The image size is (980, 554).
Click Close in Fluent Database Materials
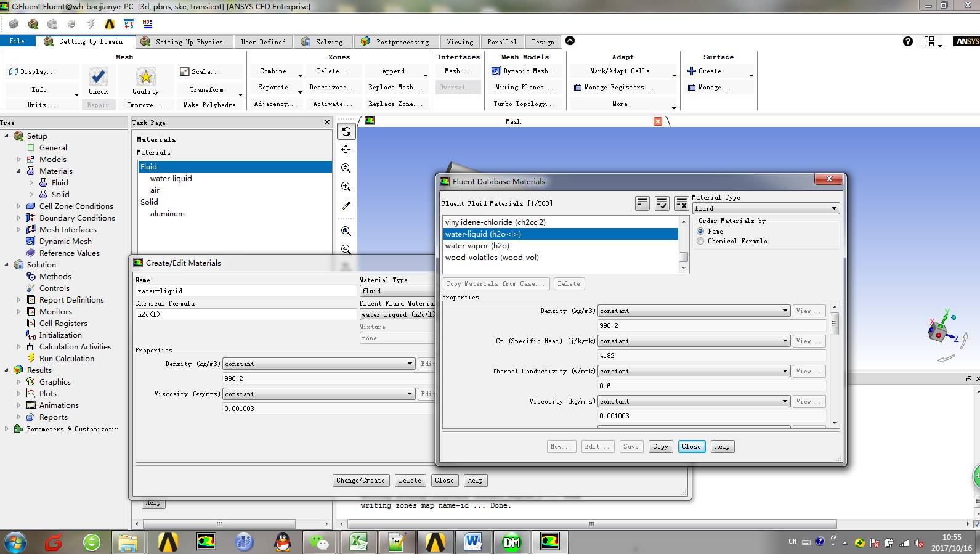click(x=691, y=446)
